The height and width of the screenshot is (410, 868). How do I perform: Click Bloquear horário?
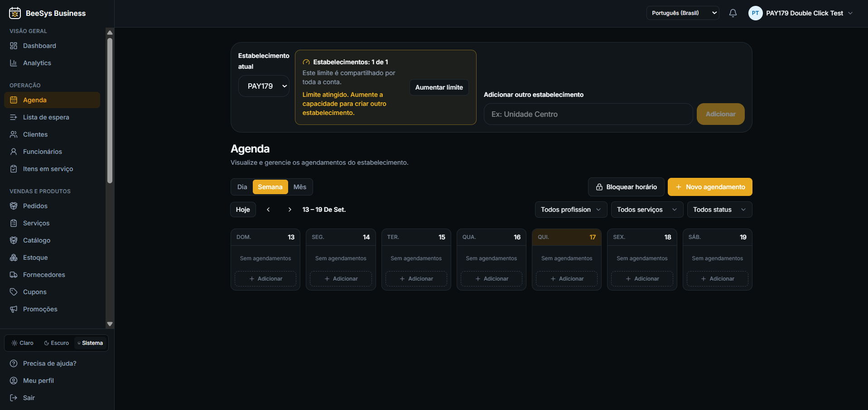[626, 187]
